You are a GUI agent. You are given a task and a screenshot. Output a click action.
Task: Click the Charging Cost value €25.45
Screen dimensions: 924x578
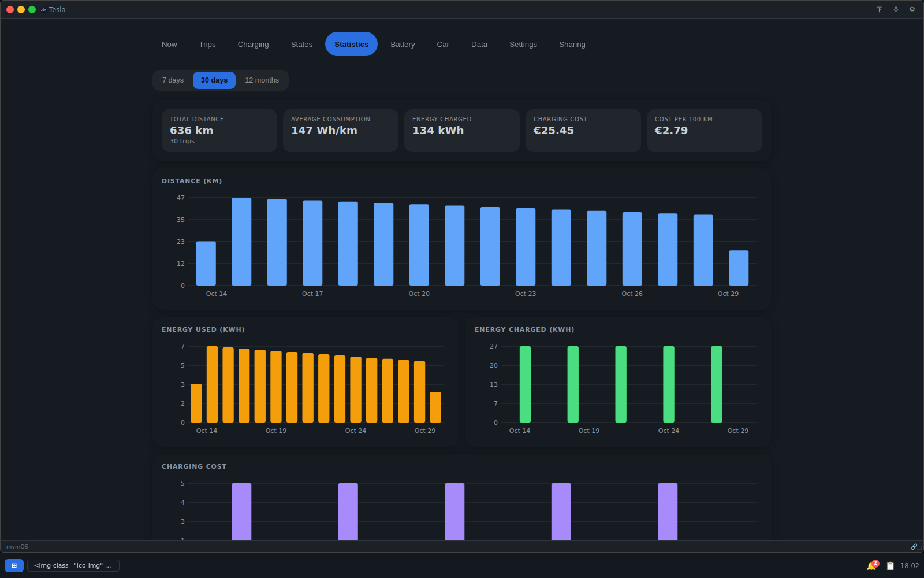coord(553,131)
